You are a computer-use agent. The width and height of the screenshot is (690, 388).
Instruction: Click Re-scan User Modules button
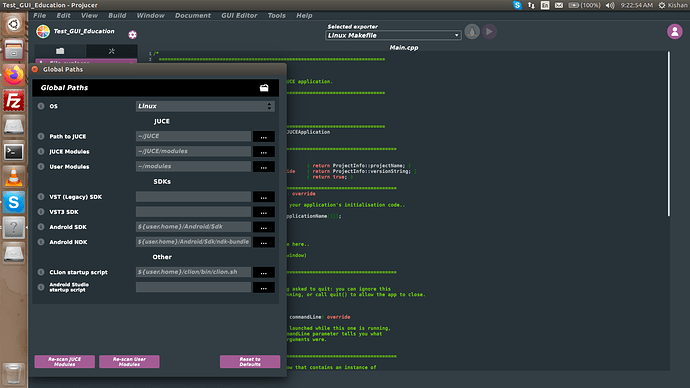click(x=129, y=362)
